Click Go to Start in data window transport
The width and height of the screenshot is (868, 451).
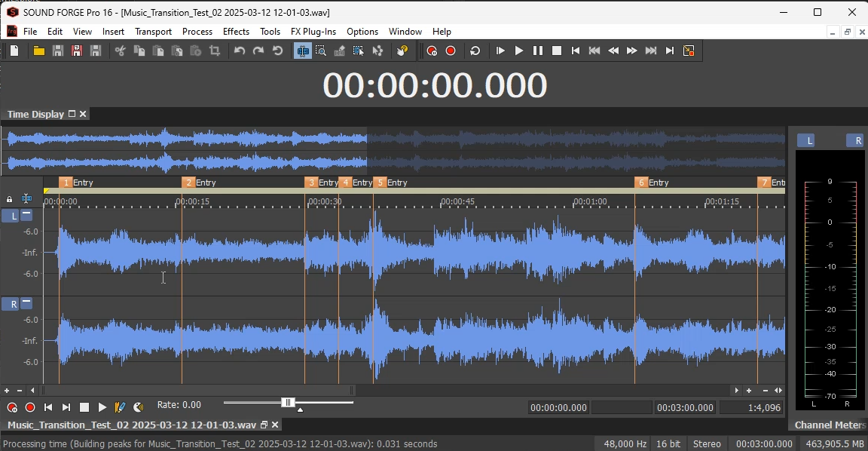pyautogui.click(x=48, y=407)
